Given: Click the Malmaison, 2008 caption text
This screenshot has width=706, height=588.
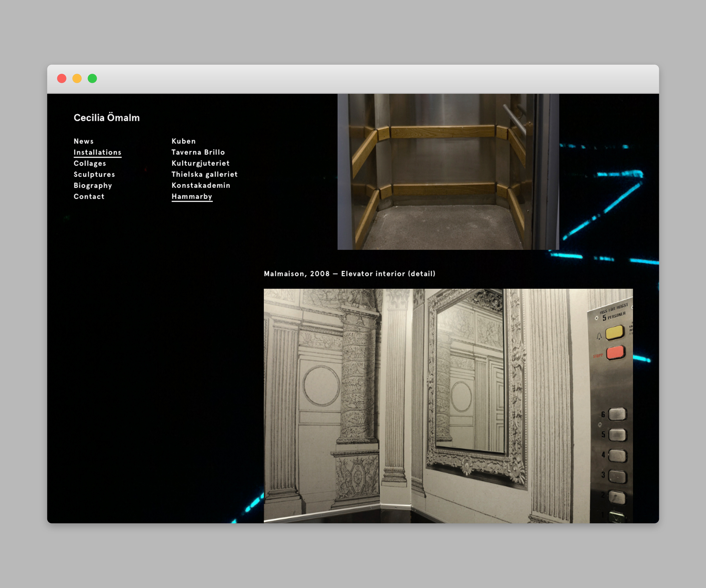Looking at the screenshot, I should (x=350, y=273).
